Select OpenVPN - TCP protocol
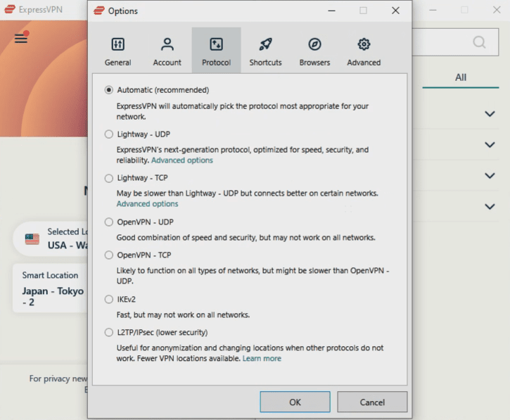The height and width of the screenshot is (420, 510). tap(109, 255)
